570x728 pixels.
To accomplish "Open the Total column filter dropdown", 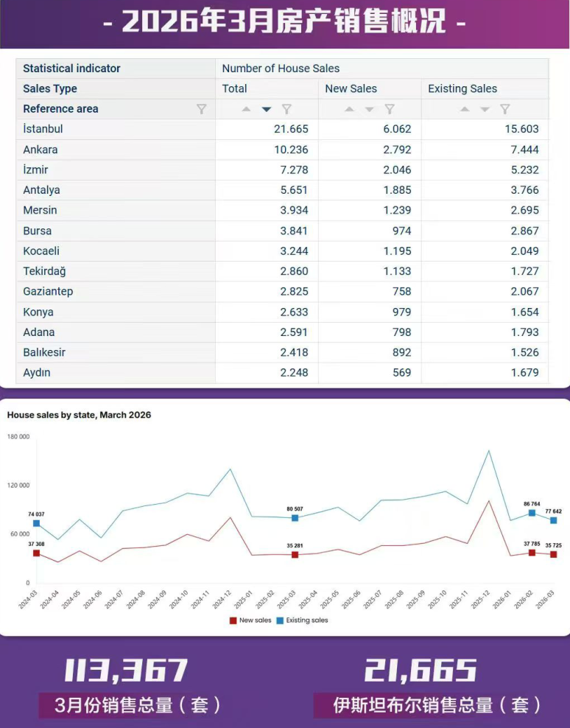I will pos(287,109).
